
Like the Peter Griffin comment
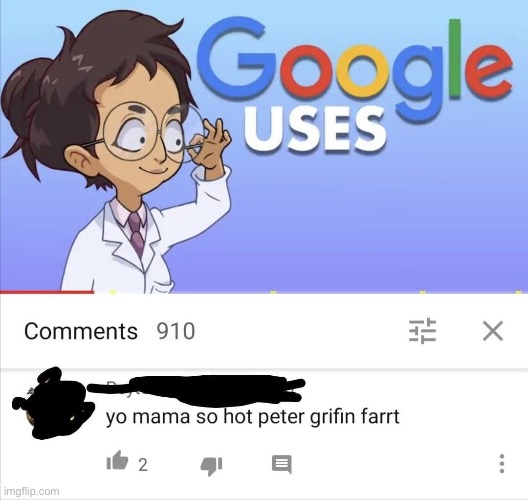coord(117,460)
